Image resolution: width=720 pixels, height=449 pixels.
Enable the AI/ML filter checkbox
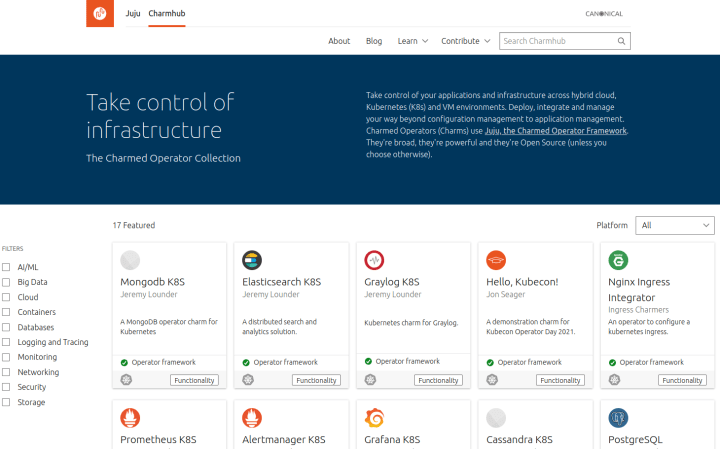[6, 267]
